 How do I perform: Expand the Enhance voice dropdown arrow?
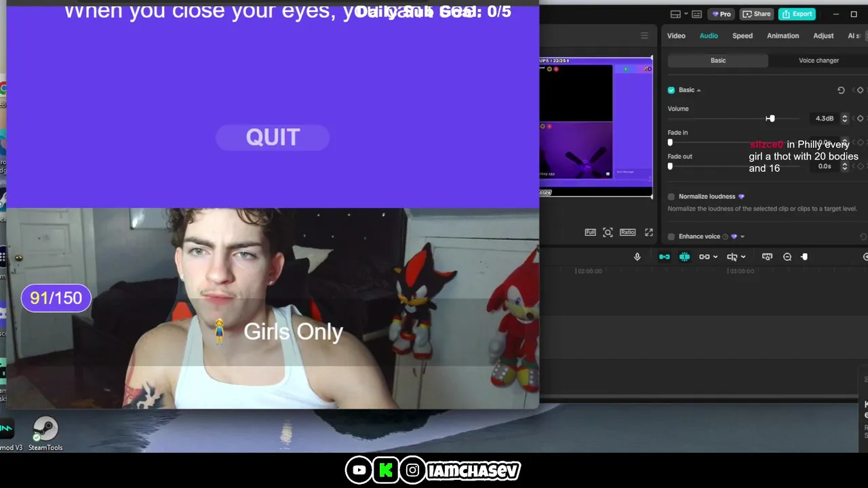[x=743, y=237]
